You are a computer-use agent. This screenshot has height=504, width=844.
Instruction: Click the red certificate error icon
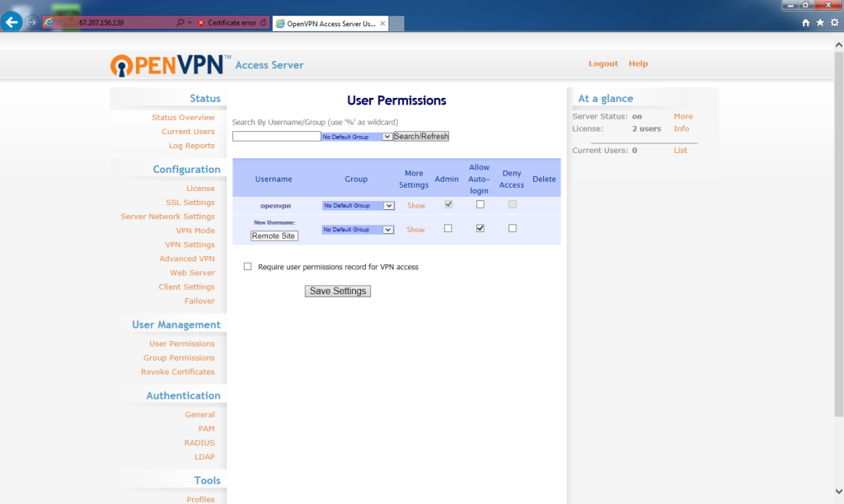pos(201,22)
